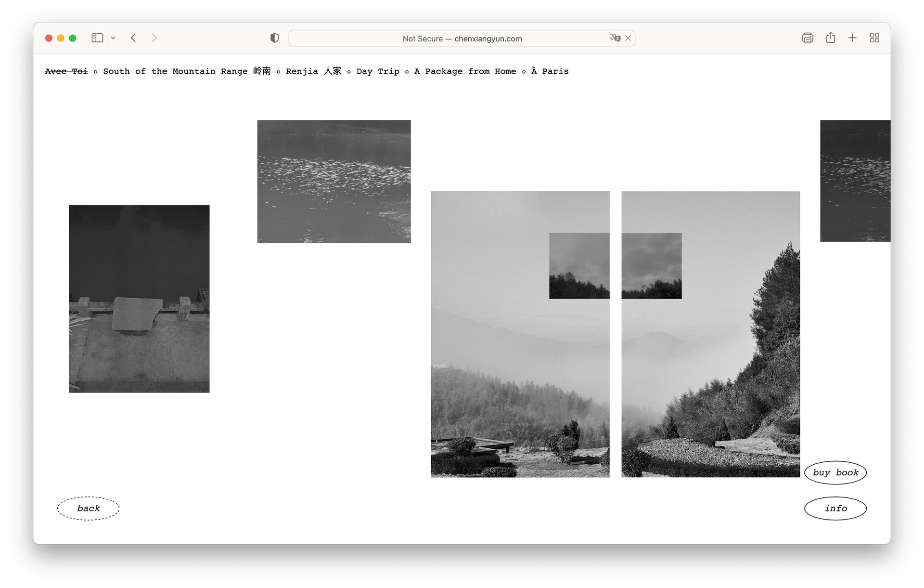Click the info oval button
Image resolution: width=924 pixels, height=588 pixels.
pyautogui.click(x=835, y=508)
